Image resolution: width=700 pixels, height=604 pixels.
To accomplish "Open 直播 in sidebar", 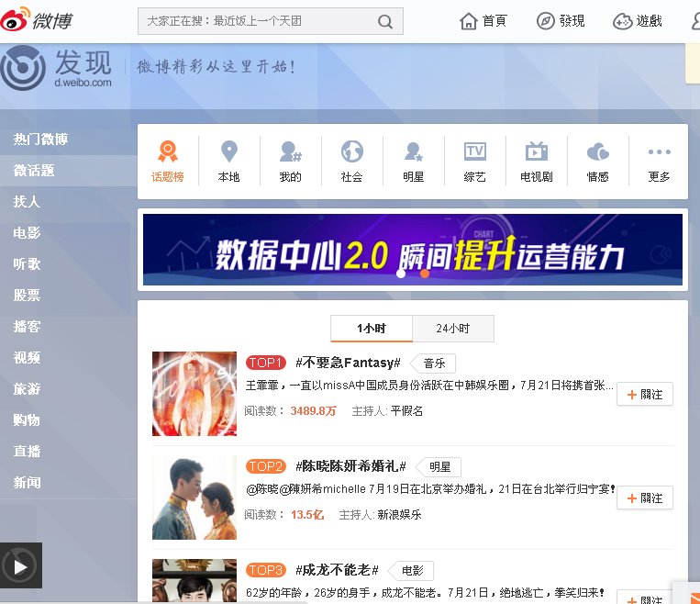I will [27, 452].
